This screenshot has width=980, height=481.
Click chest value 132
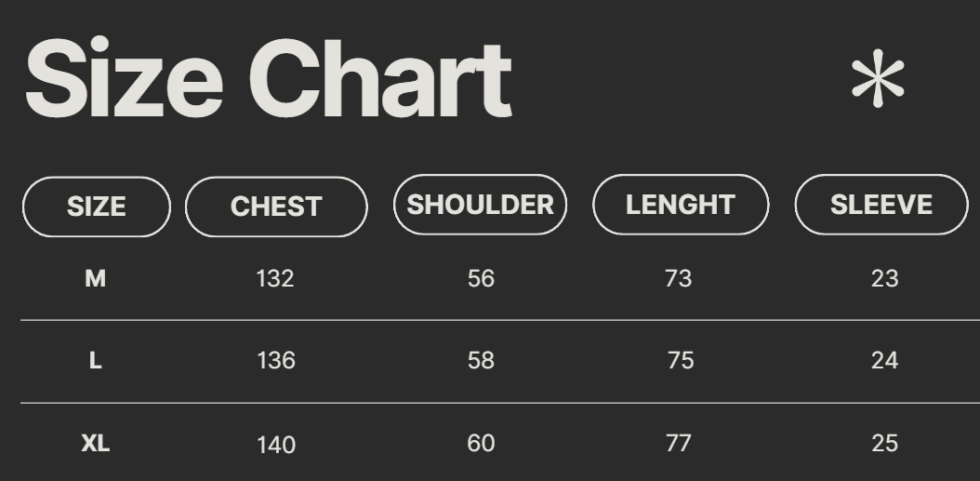275,278
